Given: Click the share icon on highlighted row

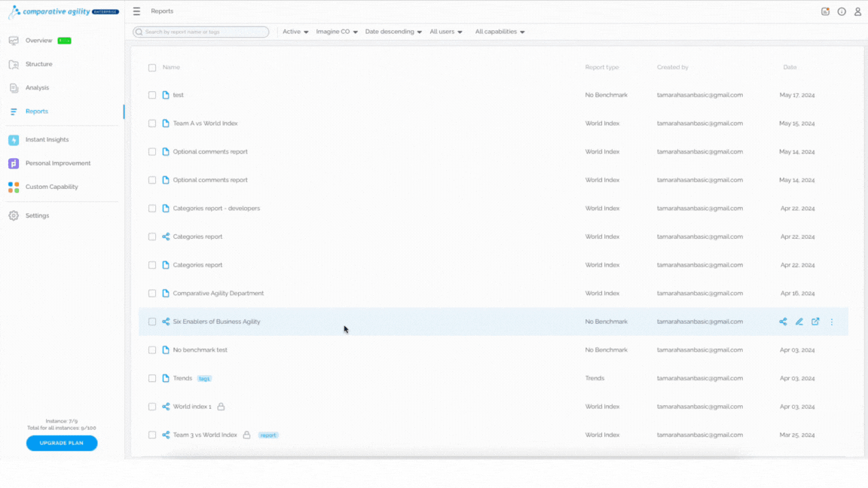Looking at the screenshot, I should [783, 322].
